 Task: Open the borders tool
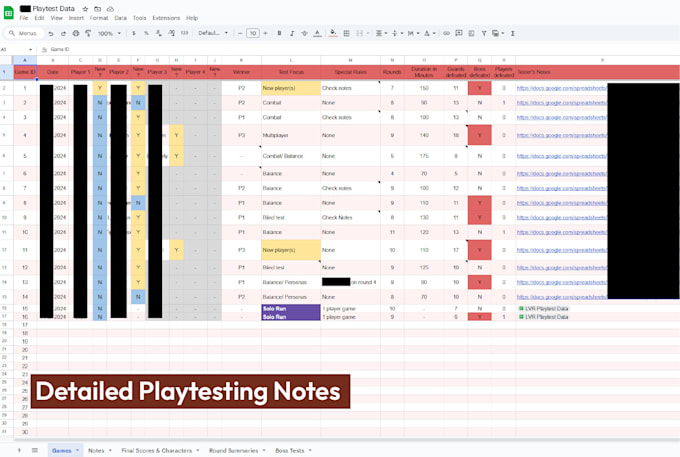click(x=347, y=33)
